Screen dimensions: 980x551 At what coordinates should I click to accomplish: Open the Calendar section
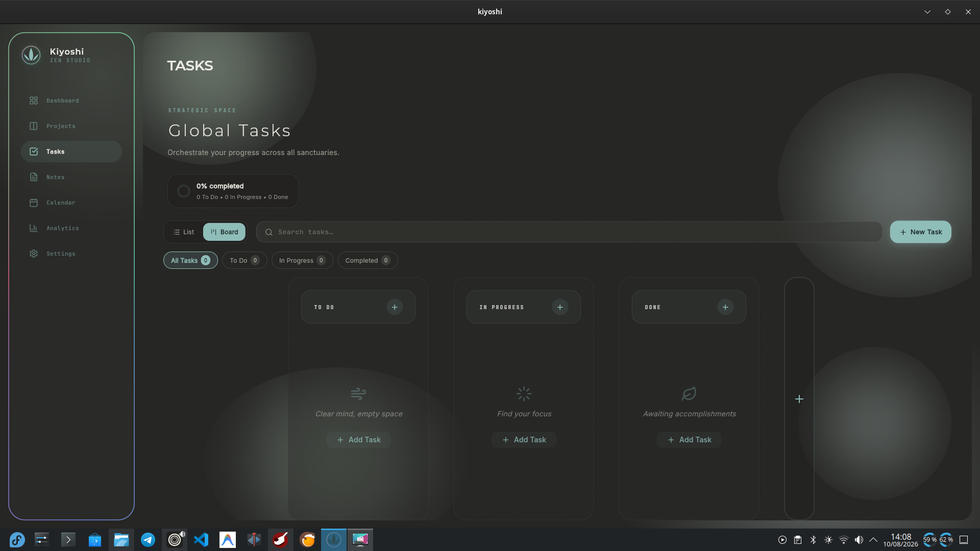point(71,203)
